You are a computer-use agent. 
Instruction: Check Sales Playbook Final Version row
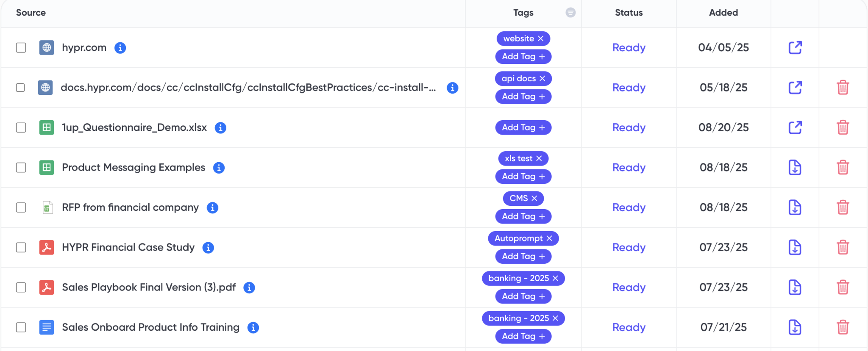tap(21, 287)
